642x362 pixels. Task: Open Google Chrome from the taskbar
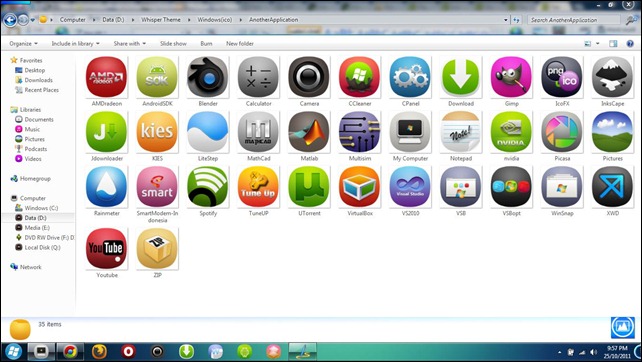70,351
